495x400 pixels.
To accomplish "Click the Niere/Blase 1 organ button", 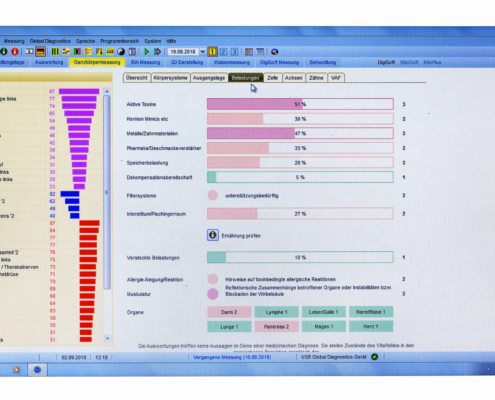I will pos(371,312).
